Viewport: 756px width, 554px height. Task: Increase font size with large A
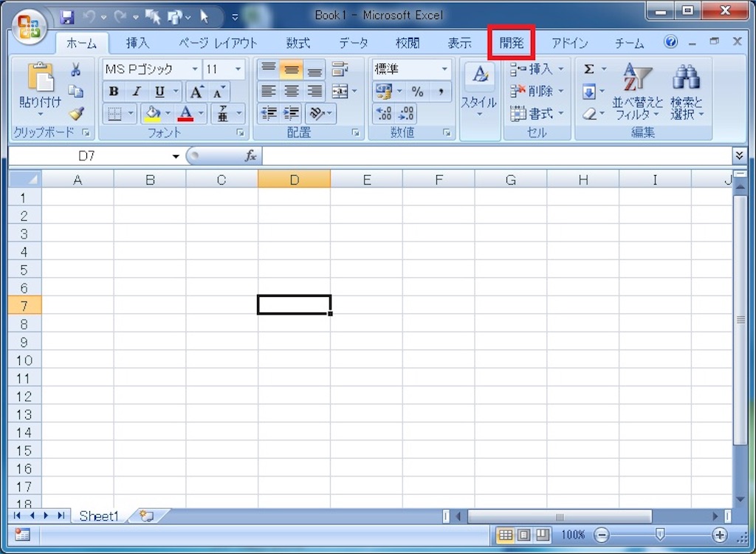[196, 91]
